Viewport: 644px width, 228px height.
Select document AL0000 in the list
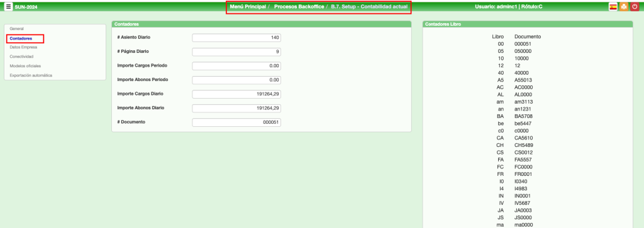(523, 94)
